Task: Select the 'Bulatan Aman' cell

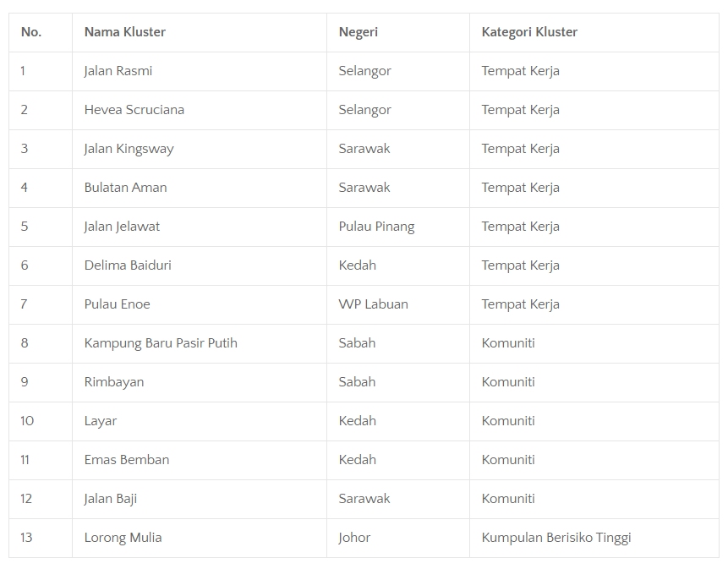Action: (x=126, y=188)
